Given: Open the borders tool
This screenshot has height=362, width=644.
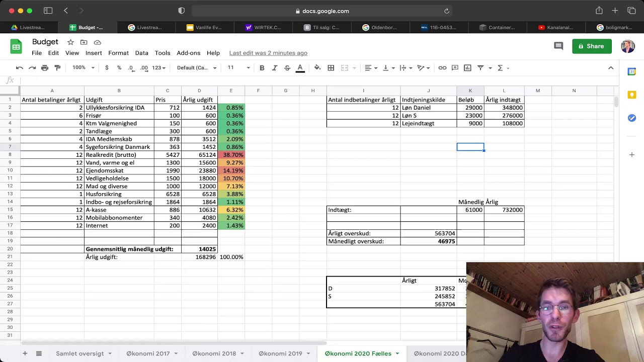Looking at the screenshot, I should tap(331, 68).
